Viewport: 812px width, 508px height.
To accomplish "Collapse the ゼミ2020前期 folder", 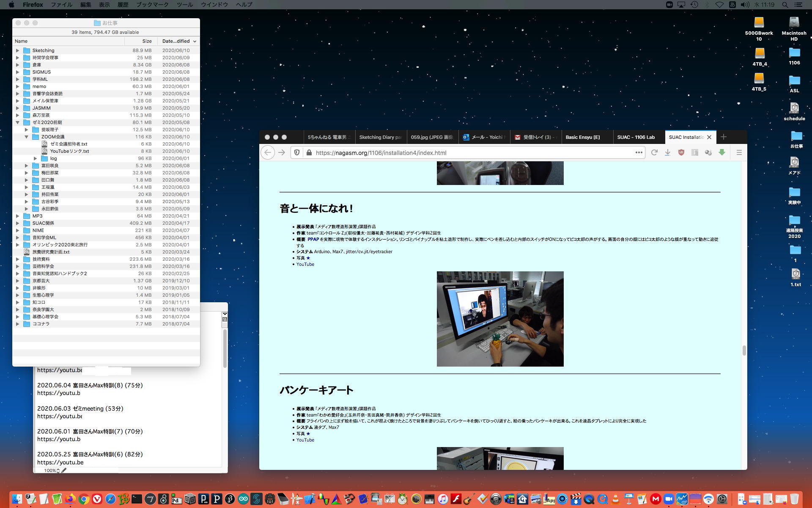I will click(18, 122).
